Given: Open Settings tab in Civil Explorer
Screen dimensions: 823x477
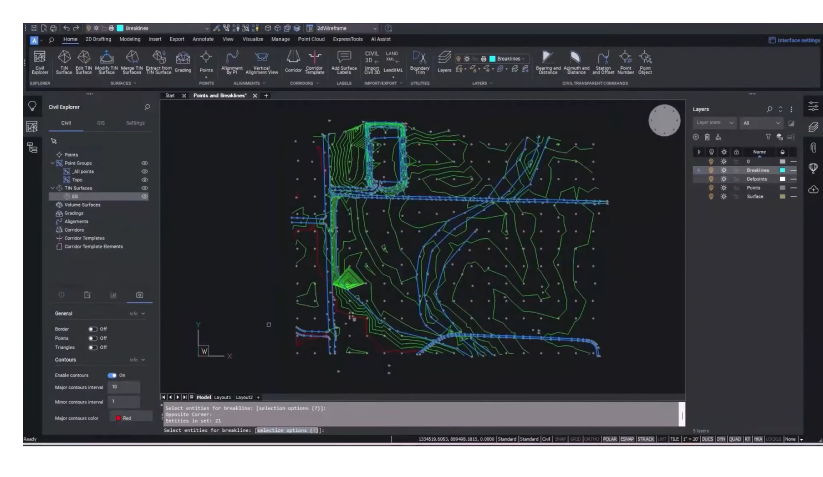Looking at the screenshot, I should point(135,123).
